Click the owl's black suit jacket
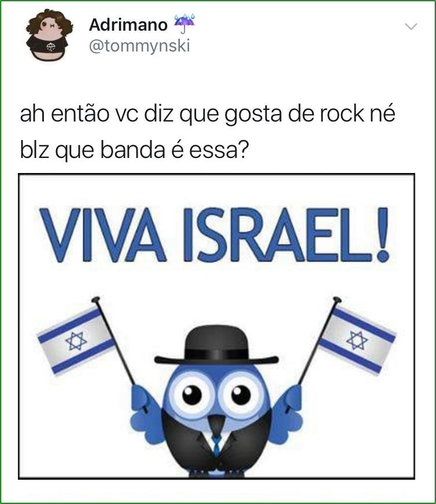Screen dimensions: 436x504 (x=216, y=445)
